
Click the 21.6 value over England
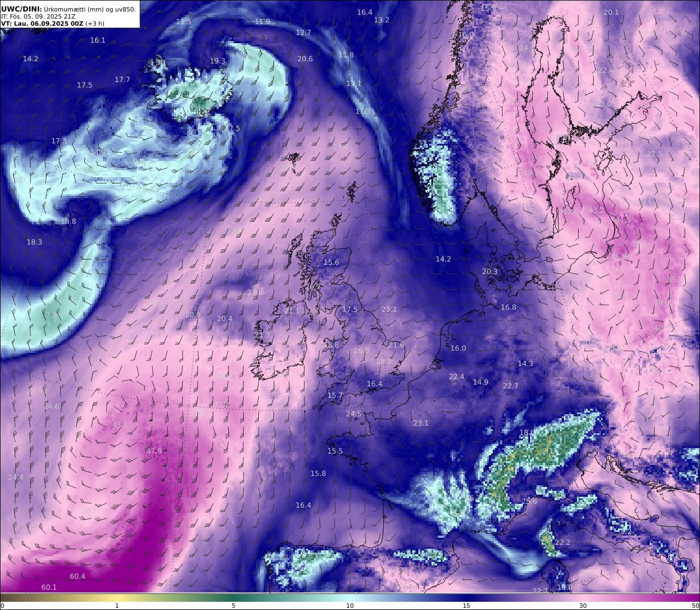tap(396, 345)
